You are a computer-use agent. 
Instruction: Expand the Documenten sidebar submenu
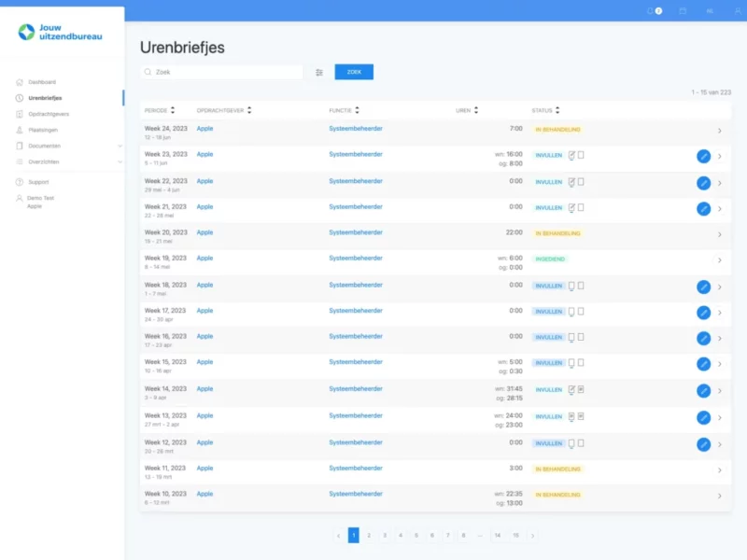pos(120,146)
